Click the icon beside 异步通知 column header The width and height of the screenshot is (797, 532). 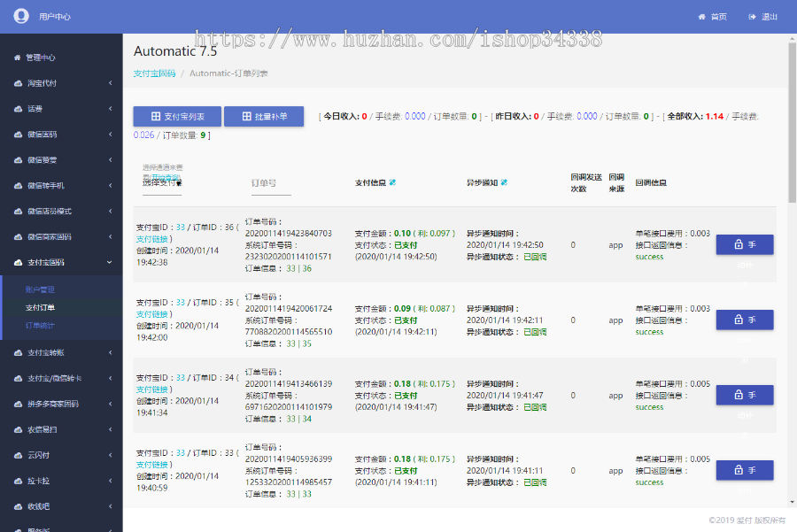click(x=504, y=182)
